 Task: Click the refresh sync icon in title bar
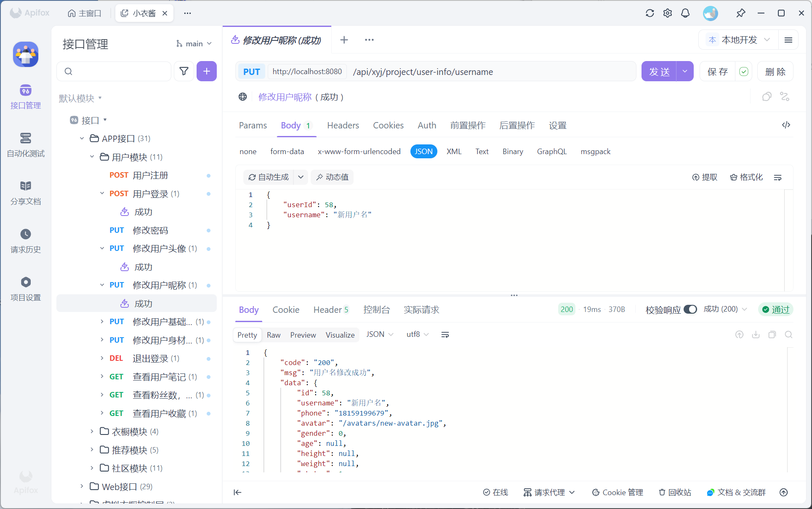coord(650,13)
